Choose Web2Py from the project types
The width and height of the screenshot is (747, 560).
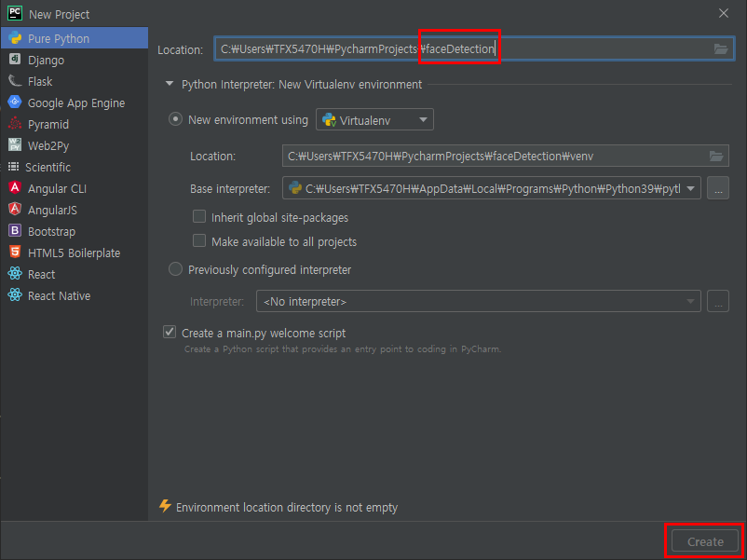[x=75, y=145]
